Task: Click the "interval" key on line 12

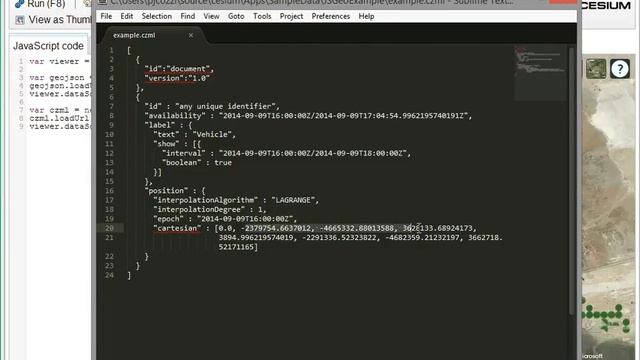Action: click(184, 153)
